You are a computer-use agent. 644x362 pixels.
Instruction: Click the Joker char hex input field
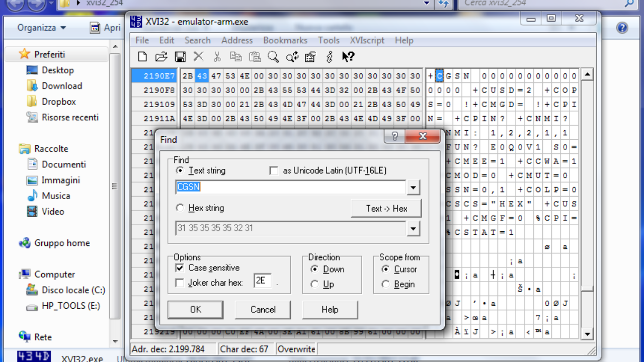coord(262,281)
